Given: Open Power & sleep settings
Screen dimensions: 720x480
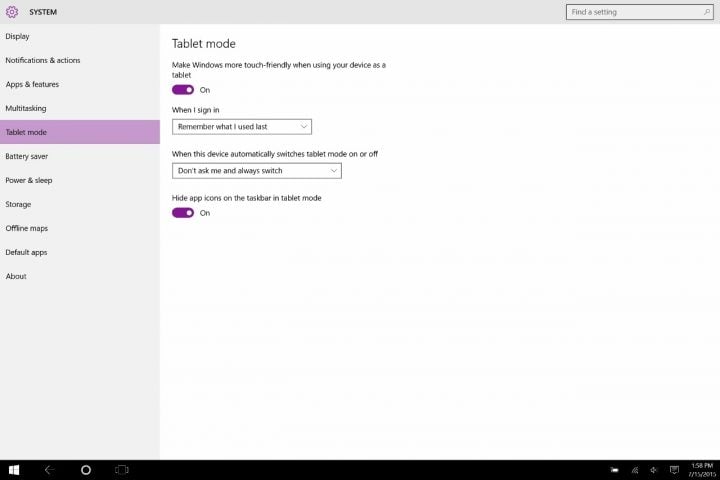Looking at the screenshot, I should tap(80, 180).
